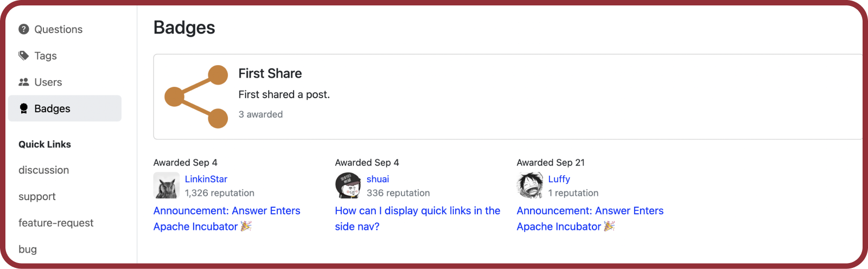The height and width of the screenshot is (269, 868).
Task: Open the feature-request quick link
Action: [x=56, y=223]
